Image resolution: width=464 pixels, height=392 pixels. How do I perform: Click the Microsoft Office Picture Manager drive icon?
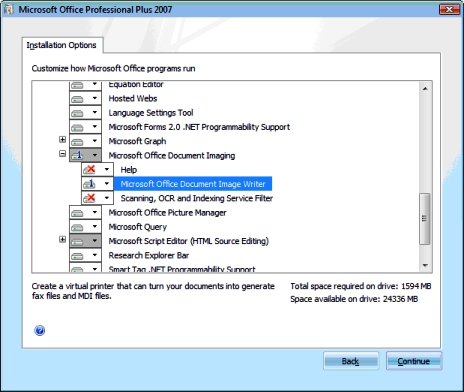coord(78,213)
